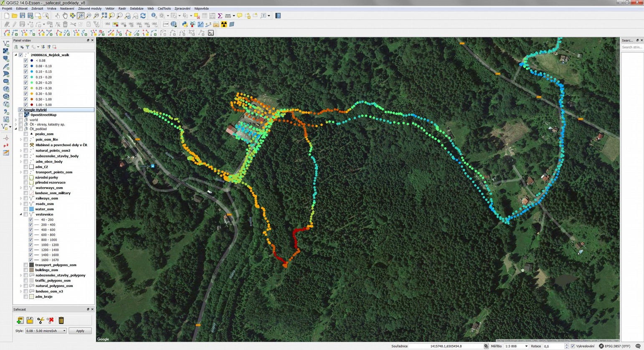
Task: Click the coordinate capture crosshair icon
Action: click(6, 138)
